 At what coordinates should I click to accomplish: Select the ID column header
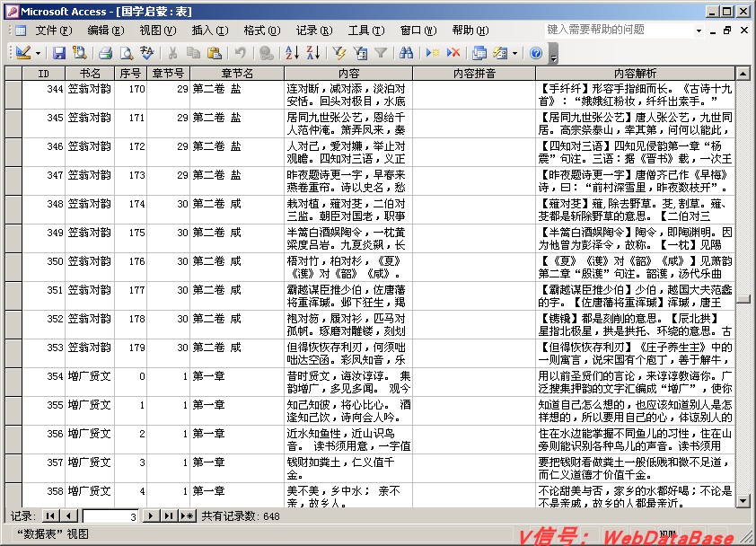pyautogui.click(x=43, y=74)
